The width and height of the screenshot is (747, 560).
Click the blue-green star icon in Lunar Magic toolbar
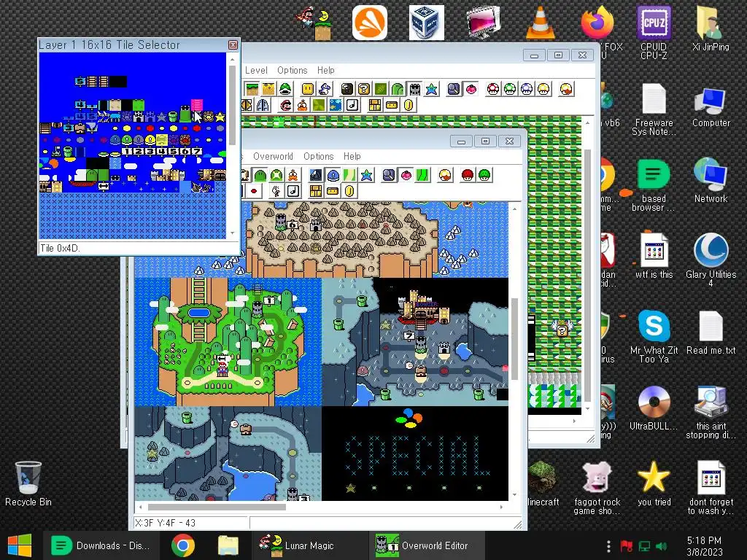pos(432,89)
